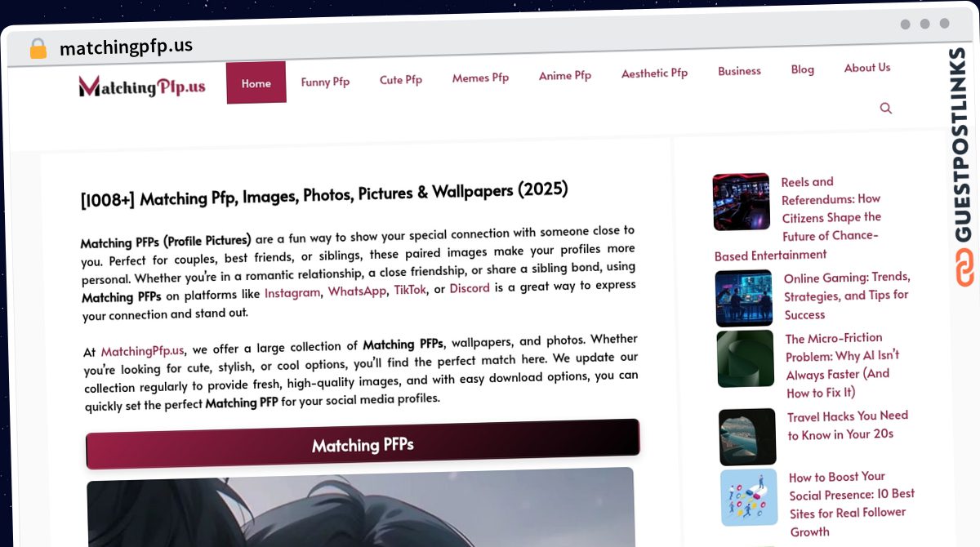Follow the Instagram link in paragraph
The height and width of the screenshot is (547, 980).
[x=292, y=292]
